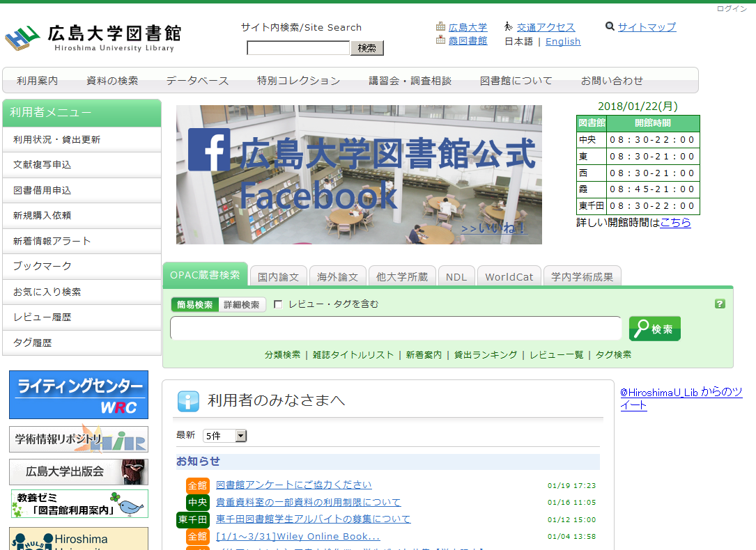Click the green help question-mark icon
756x550 pixels.
click(720, 304)
